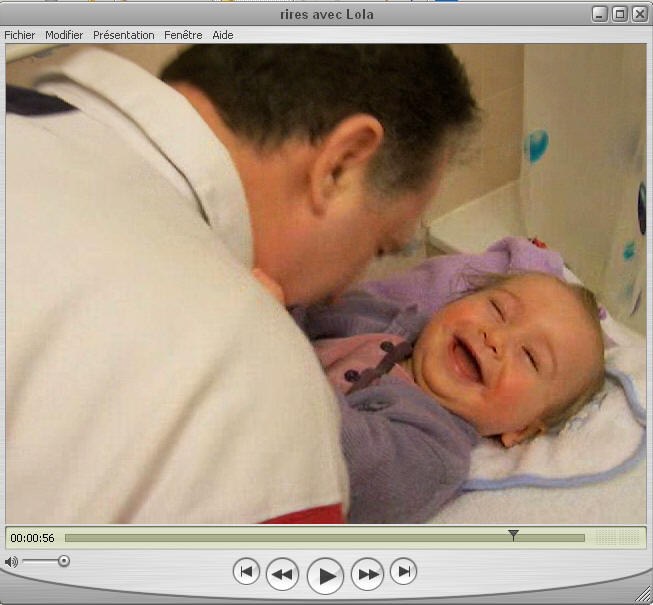Image resolution: width=653 pixels, height=605 pixels.
Task: Jump to the beginning of the movie
Action: click(x=247, y=571)
